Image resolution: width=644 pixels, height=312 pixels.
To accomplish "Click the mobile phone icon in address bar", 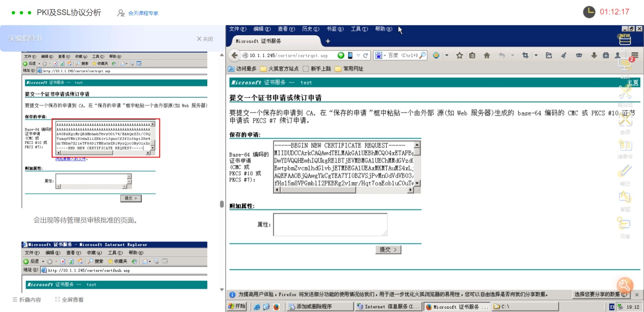I will click(x=350, y=55).
